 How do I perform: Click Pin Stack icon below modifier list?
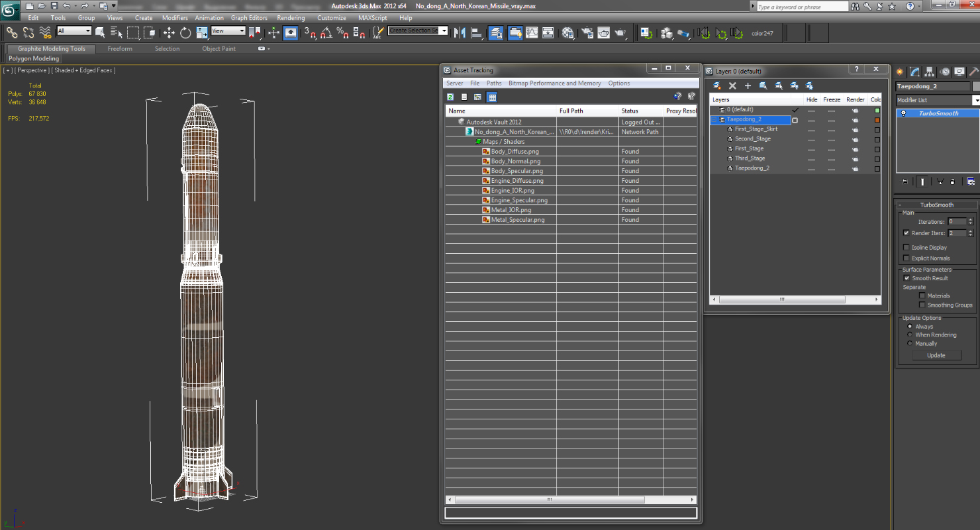[905, 182]
